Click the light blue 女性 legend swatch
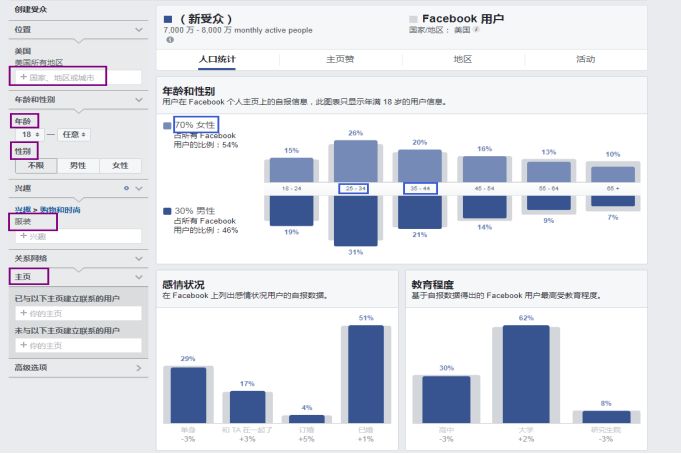 (167, 126)
